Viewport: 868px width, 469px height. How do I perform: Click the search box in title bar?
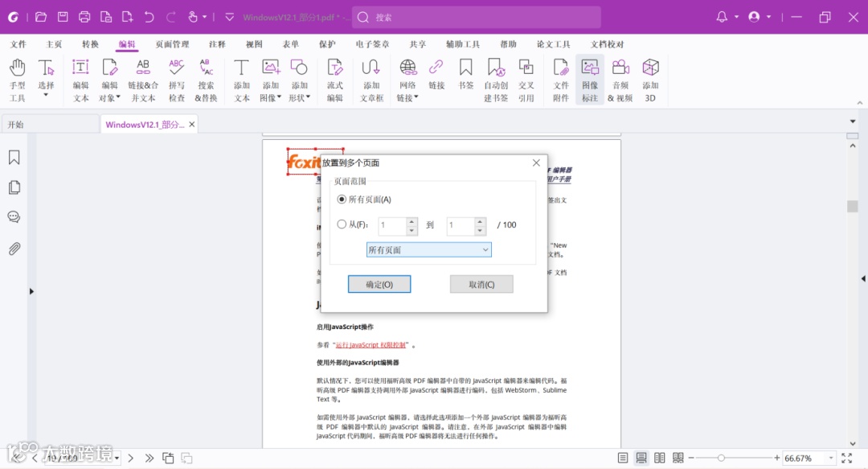477,17
